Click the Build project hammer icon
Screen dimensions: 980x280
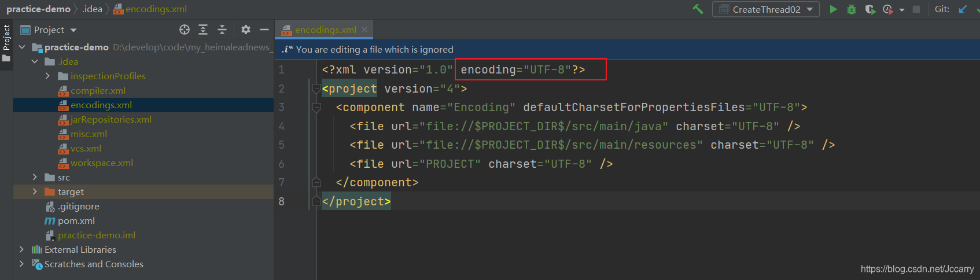[x=698, y=9]
